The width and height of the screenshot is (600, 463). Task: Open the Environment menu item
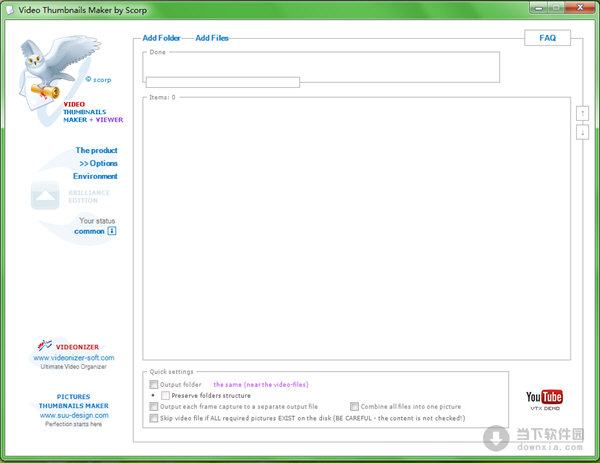click(x=95, y=176)
